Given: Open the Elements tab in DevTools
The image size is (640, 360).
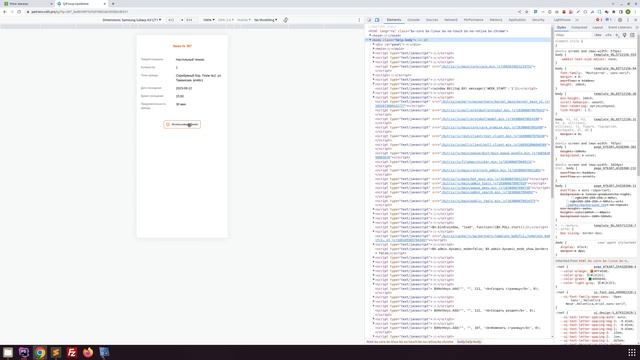Looking at the screenshot, I should click(x=394, y=20).
